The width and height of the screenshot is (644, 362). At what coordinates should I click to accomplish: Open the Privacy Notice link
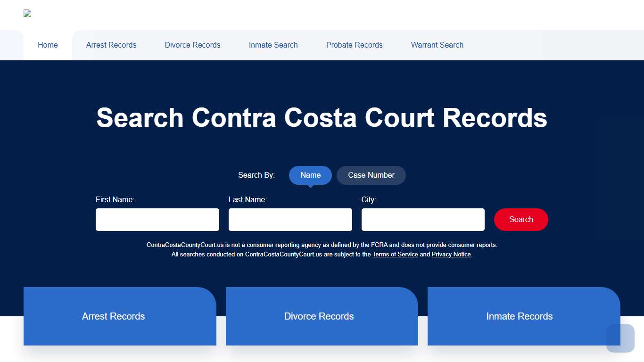coord(451,254)
